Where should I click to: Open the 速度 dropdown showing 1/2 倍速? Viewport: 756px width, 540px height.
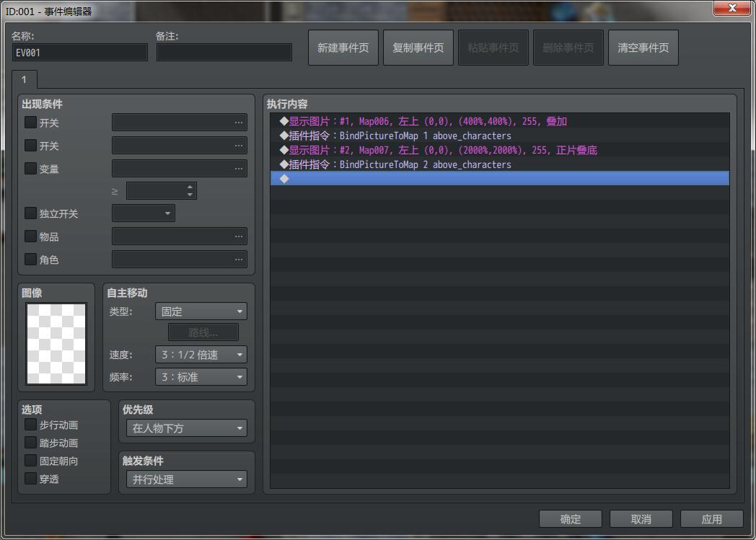click(201, 355)
